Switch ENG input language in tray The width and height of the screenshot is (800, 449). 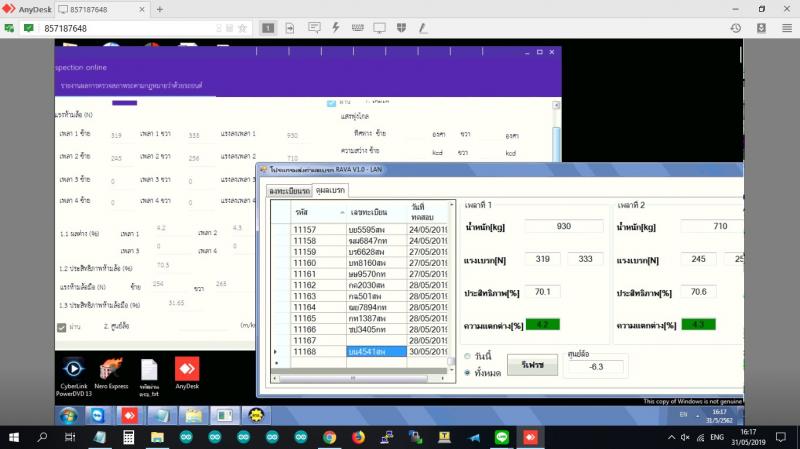(717, 437)
